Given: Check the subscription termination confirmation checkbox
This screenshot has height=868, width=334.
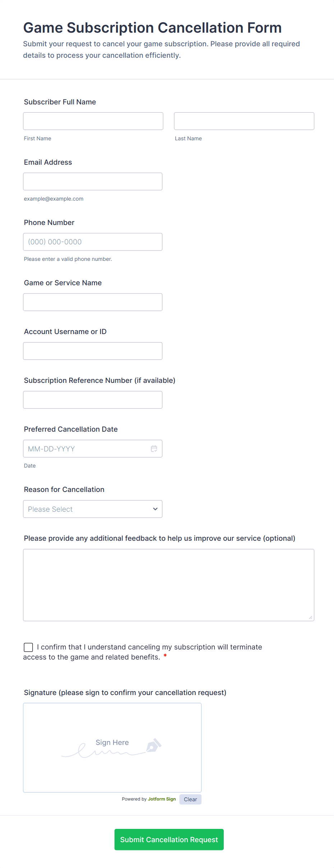Looking at the screenshot, I should pyautogui.click(x=28, y=647).
